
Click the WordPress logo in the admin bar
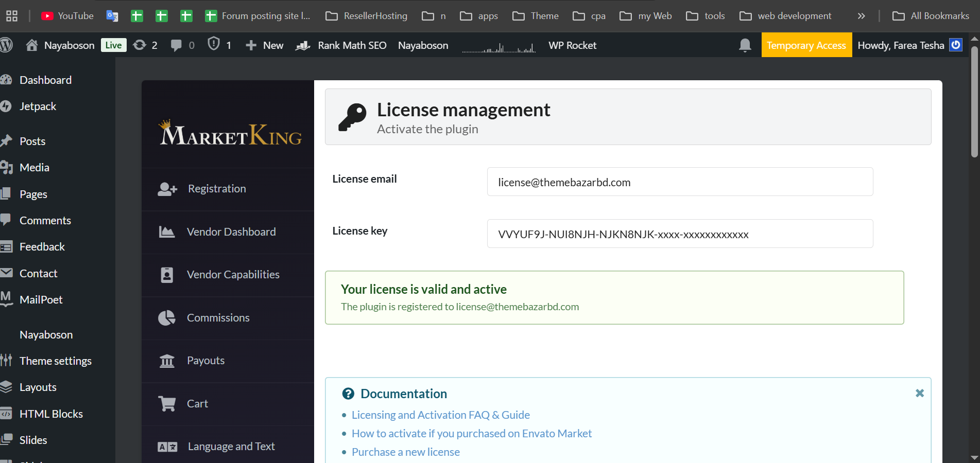point(6,45)
